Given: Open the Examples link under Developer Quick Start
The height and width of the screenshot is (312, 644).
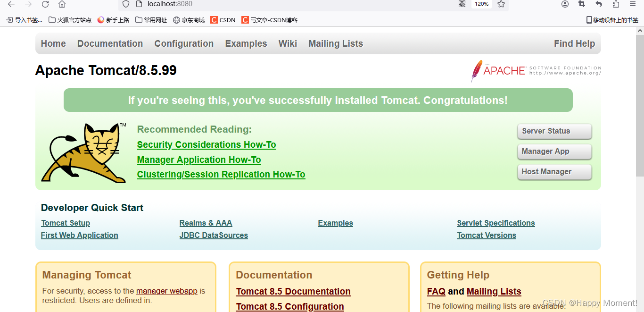Looking at the screenshot, I should pos(335,223).
